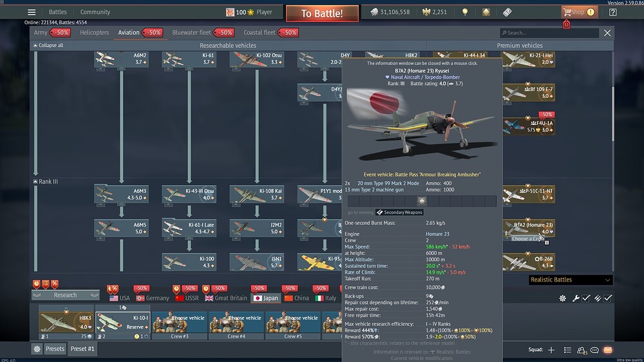Select the Ki-10-I Reserve crew slot

coord(123,323)
